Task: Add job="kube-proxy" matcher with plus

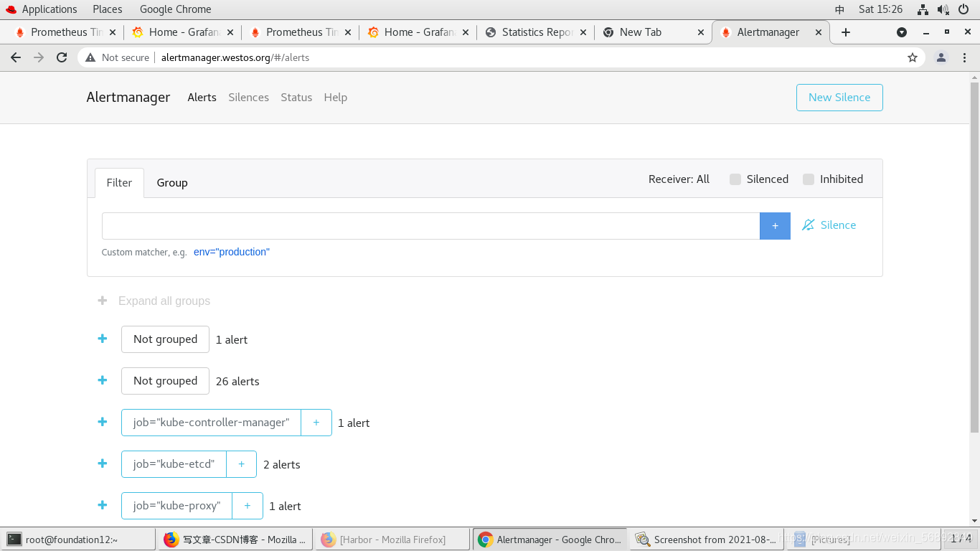Action: [248, 506]
